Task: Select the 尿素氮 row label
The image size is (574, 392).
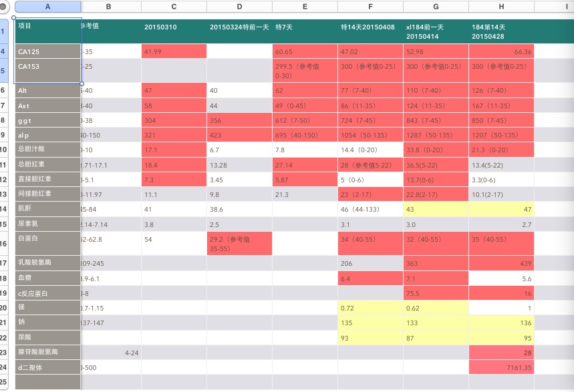Action: click(48, 224)
